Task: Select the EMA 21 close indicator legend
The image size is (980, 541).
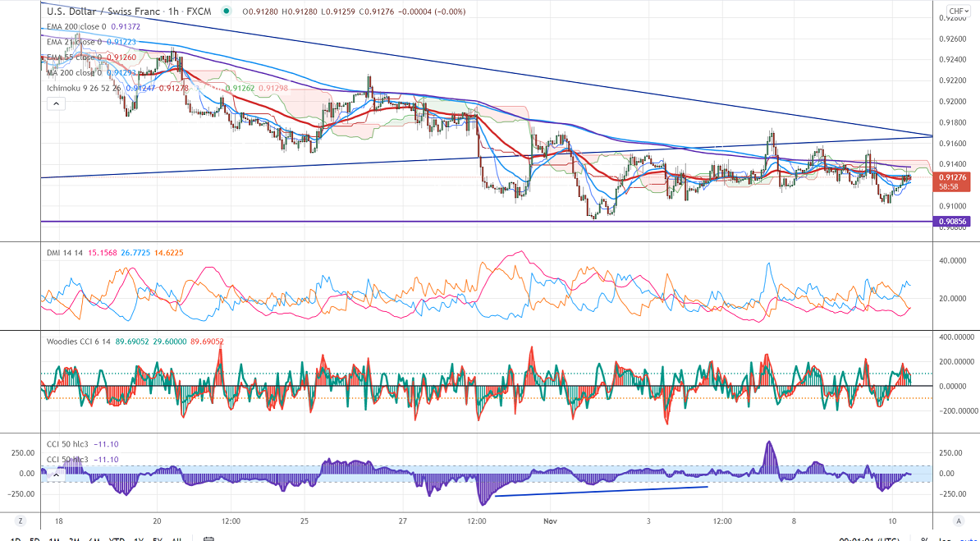Action: coord(75,42)
